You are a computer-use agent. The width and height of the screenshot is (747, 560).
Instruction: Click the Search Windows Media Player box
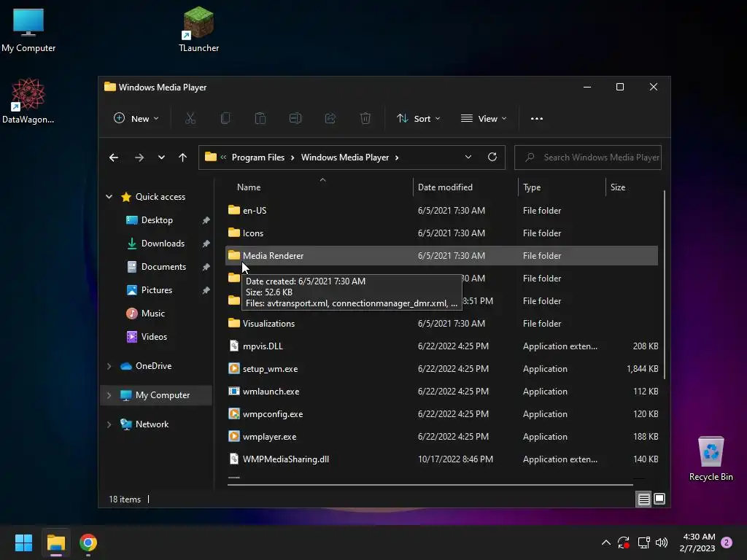pyautogui.click(x=588, y=157)
